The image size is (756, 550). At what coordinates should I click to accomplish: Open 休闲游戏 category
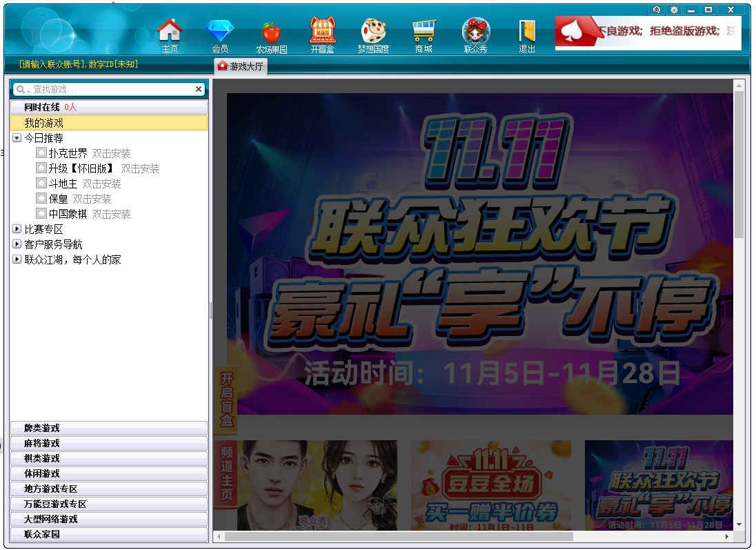[109, 473]
